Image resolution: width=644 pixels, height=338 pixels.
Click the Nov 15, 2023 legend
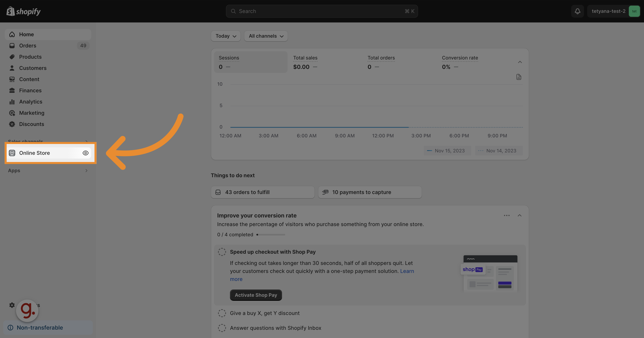click(447, 151)
